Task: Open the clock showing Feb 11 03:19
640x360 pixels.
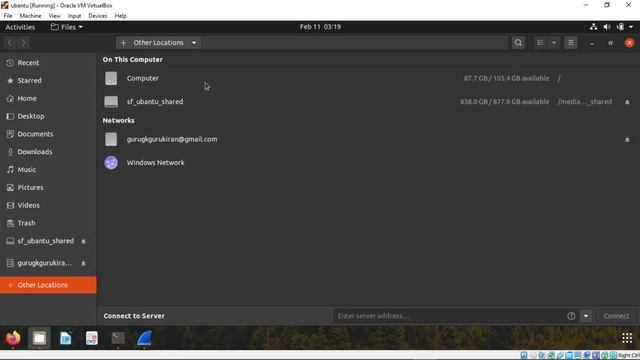Action: [320, 27]
